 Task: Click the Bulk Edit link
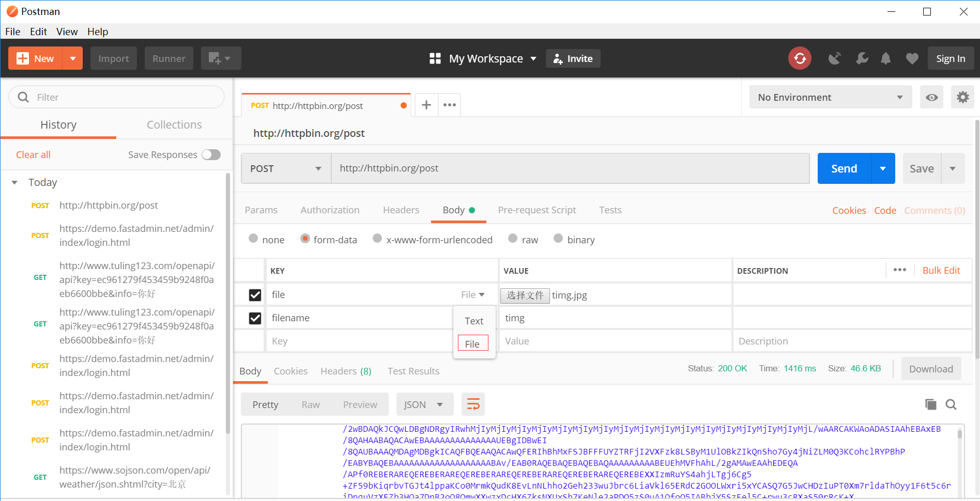pyautogui.click(x=941, y=270)
